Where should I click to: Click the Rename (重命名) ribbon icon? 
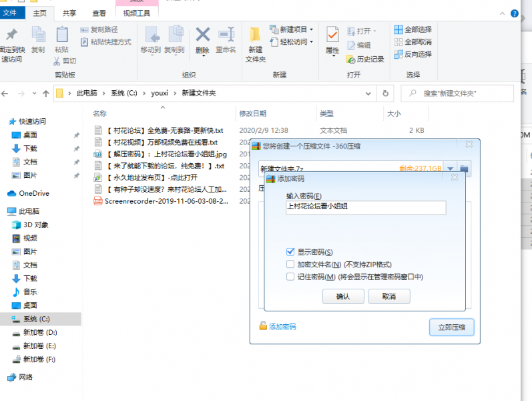[226, 39]
